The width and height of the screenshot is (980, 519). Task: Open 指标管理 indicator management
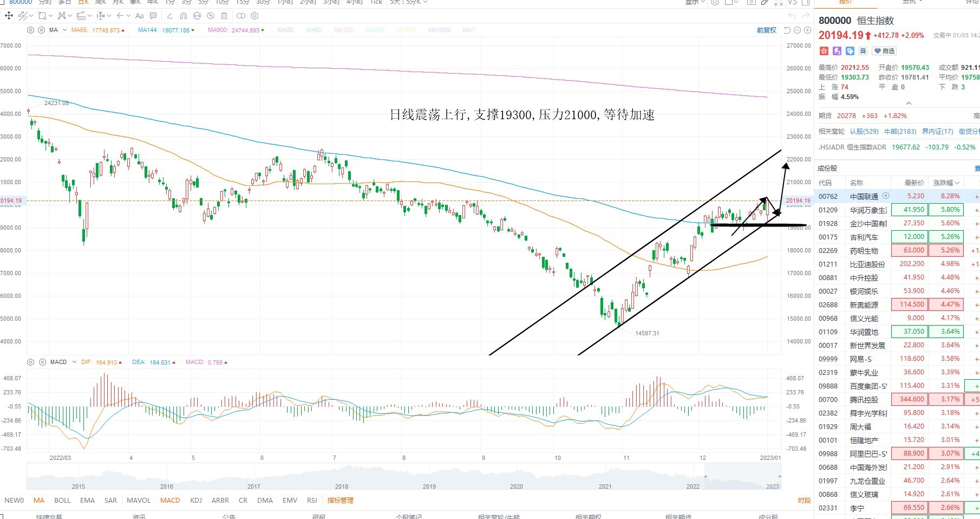coord(341,501)
